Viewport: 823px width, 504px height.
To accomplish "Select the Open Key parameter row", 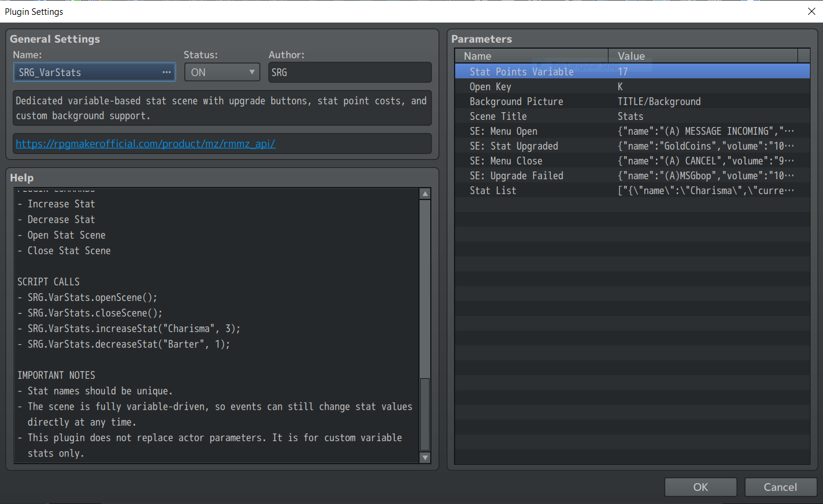I will click(632, 87).
